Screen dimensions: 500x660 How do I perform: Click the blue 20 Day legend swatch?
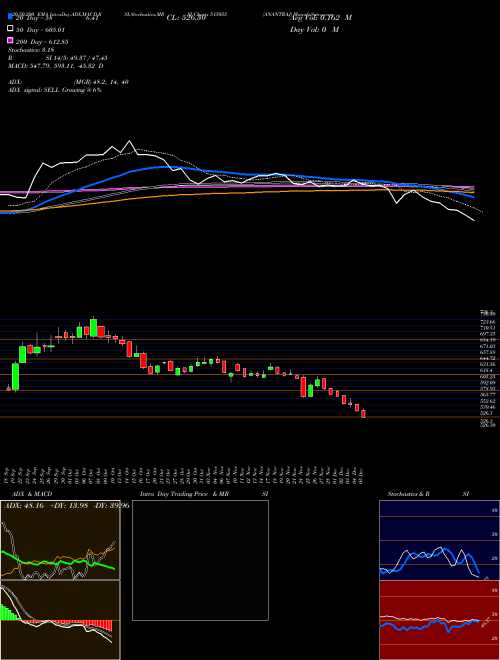coord(10,17)
